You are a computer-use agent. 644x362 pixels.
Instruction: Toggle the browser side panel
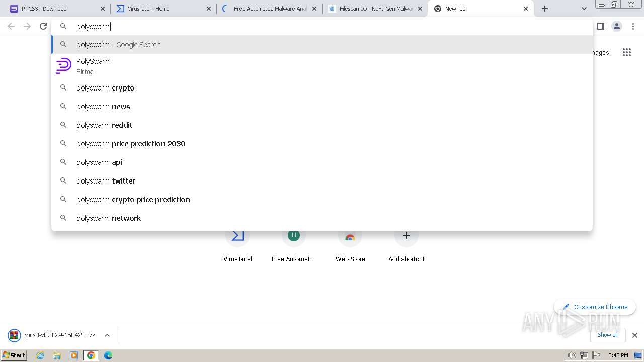600,26
